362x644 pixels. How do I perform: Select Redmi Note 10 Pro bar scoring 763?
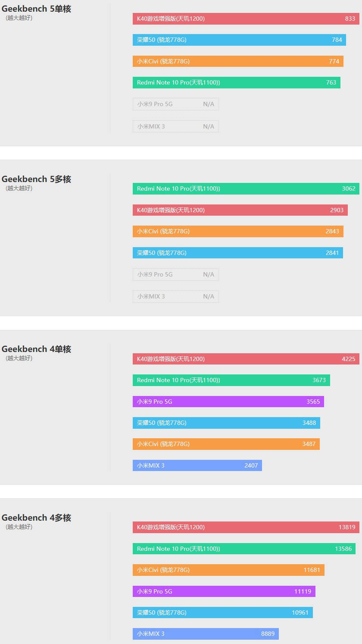[x=237, y=82]
